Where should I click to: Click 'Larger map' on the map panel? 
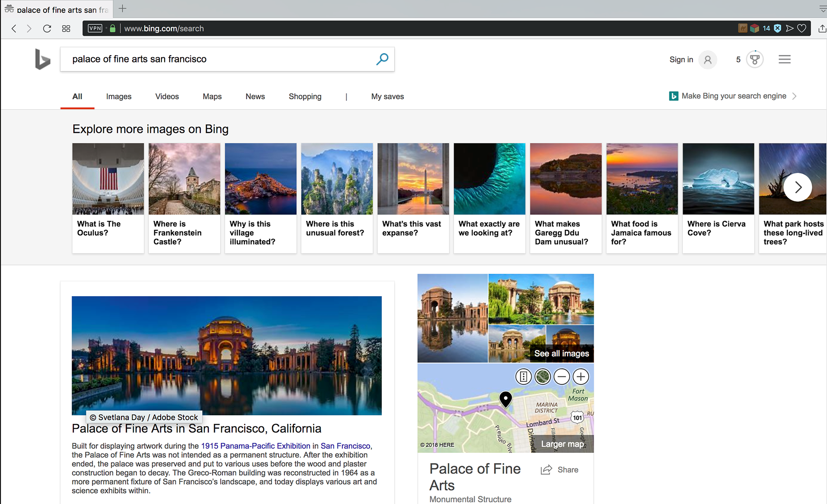563,444
